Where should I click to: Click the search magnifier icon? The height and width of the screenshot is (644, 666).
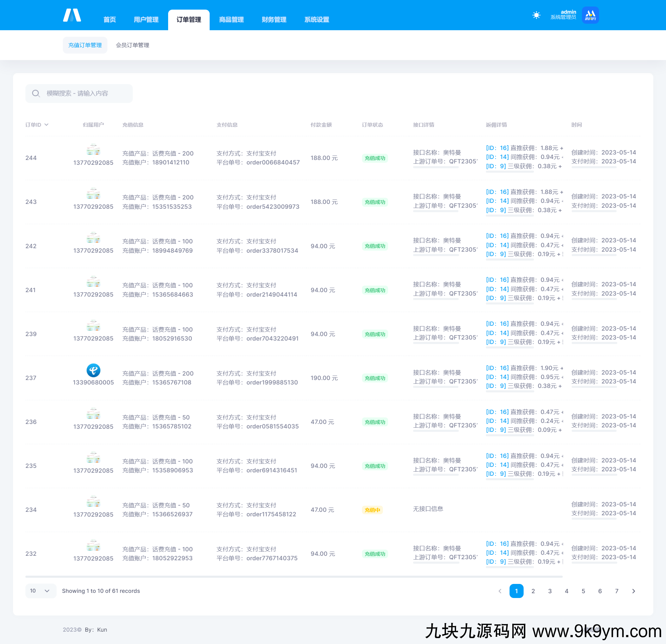[36, 93]
